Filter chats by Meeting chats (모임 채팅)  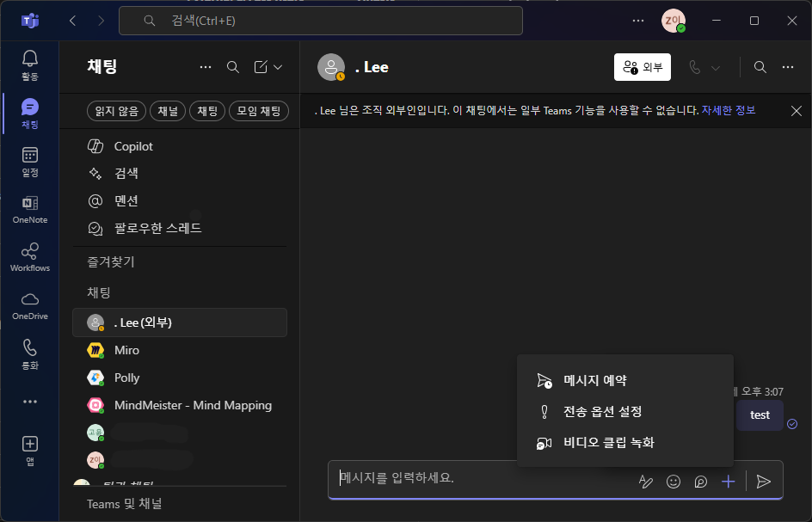(258, 111)
